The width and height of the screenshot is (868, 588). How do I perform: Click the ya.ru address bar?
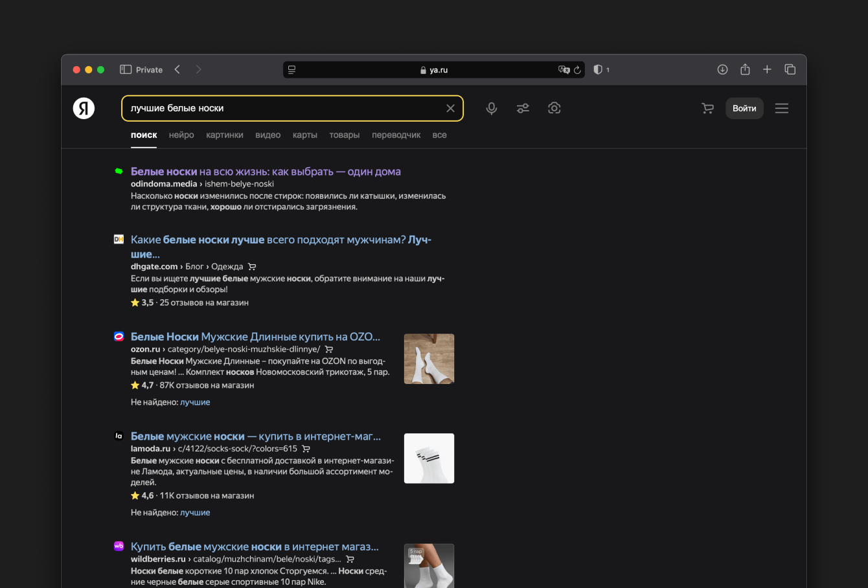pos(434,70)
